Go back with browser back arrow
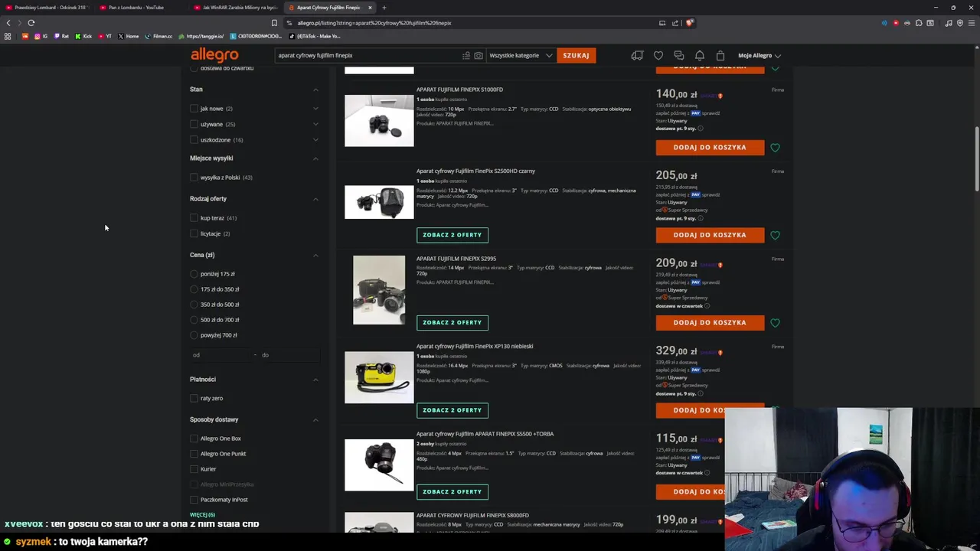Screen dimensions: 980x551 [x=8, y=23]
